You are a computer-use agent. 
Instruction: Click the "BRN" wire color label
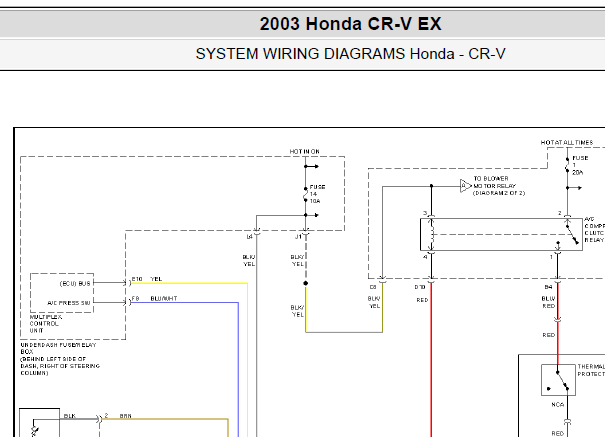tap(125, 416)
